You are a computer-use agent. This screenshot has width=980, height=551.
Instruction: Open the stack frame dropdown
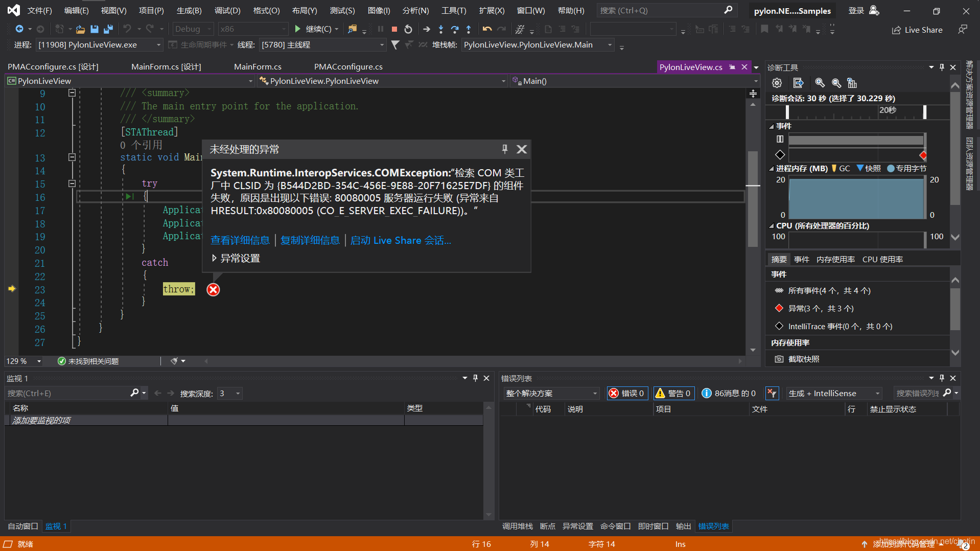tap(538, 45)
